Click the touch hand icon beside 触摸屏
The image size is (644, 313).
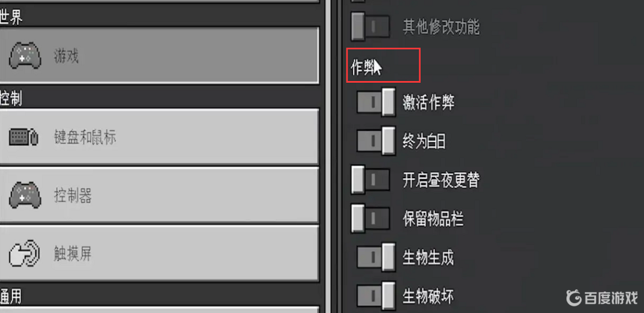(x=24, y=254)
